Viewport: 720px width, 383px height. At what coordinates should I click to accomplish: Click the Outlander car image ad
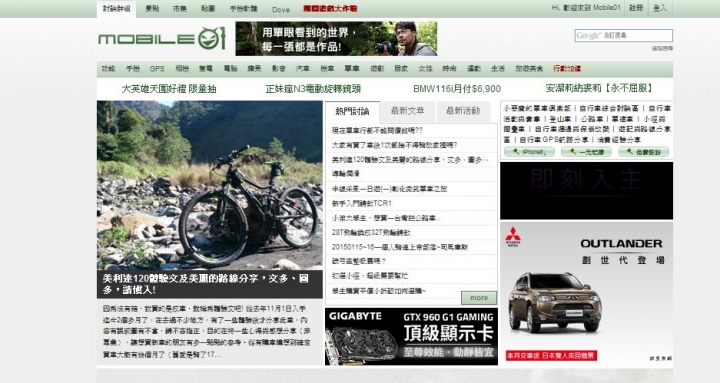click(x=586, y=294)
